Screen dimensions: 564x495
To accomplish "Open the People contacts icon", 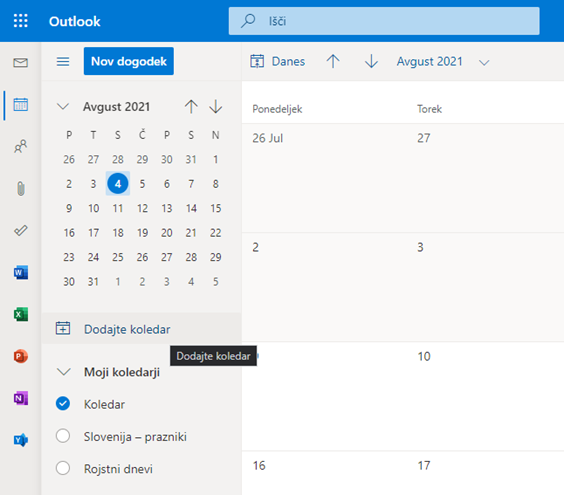I will 21,146.
